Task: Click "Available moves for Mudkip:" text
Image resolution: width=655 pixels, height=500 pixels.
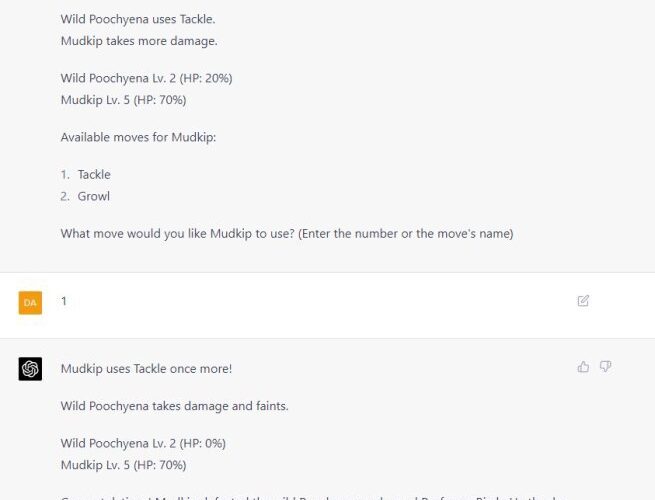Action: pos(138,137)
